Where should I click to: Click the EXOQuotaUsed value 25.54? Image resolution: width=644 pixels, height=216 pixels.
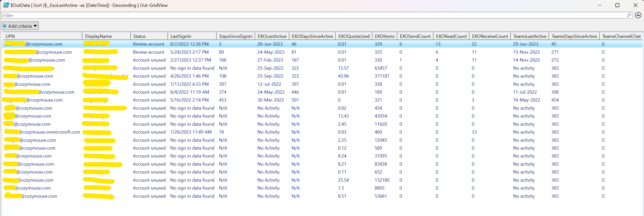tap(343, 180)
